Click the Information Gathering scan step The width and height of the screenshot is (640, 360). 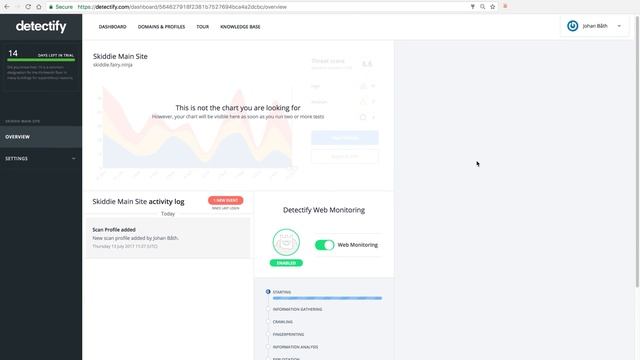pyautogui.click(x=297, y=309)
